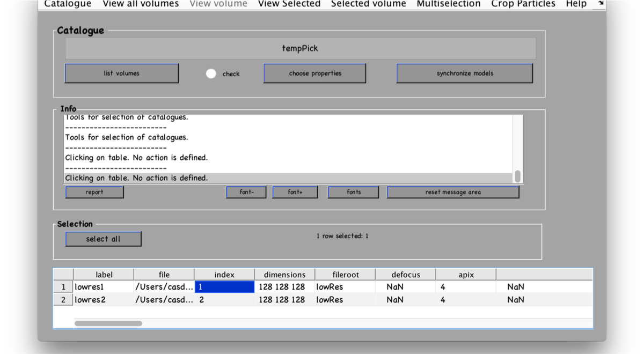Click the report button
644x354 pixels.
tap(94, 192)
